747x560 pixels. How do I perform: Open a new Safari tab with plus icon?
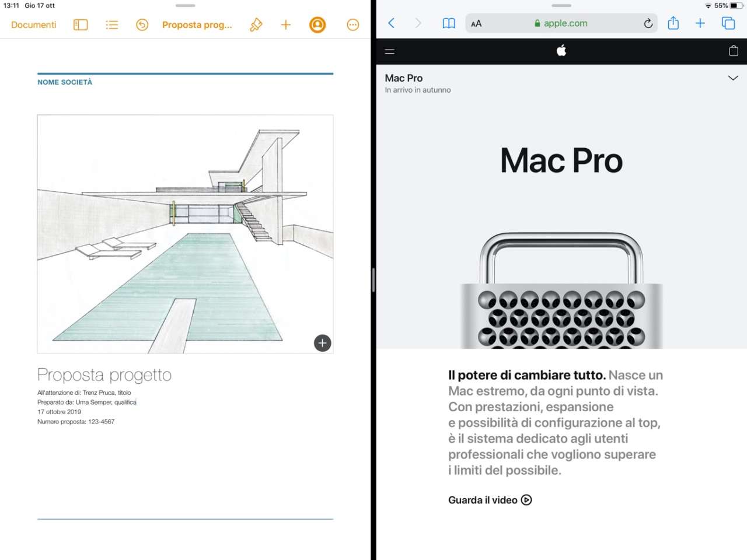pyautogui.click(x=700, y=23)
